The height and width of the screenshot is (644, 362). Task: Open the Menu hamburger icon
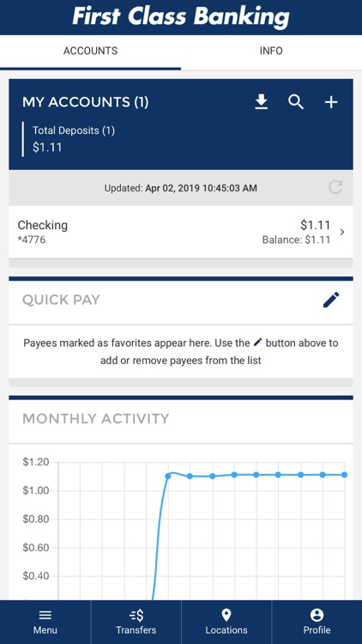45,615
